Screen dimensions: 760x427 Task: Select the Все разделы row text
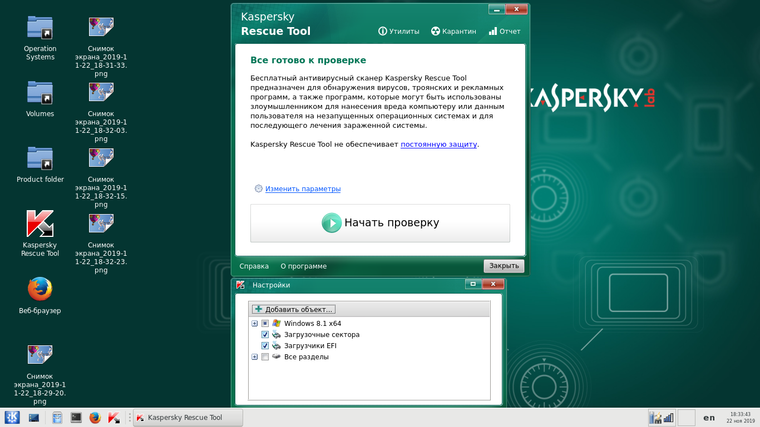click(306, 357)
